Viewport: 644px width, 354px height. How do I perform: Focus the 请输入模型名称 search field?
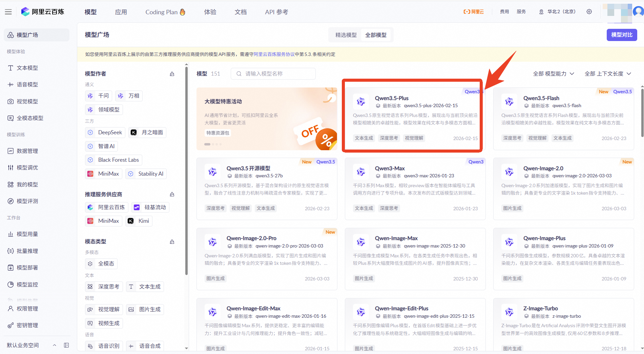click(273, 74)
